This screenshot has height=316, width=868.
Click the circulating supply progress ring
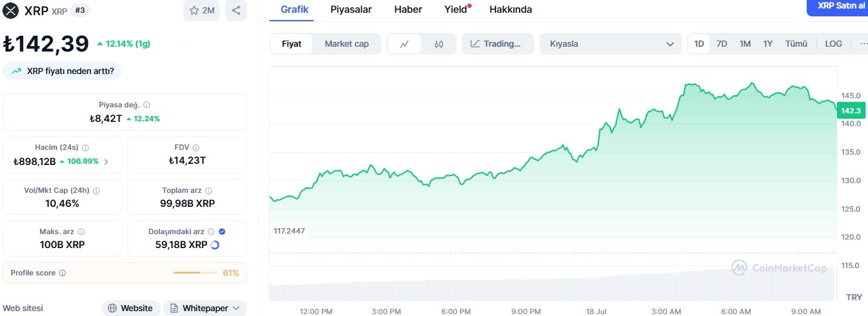click(214, 245)
